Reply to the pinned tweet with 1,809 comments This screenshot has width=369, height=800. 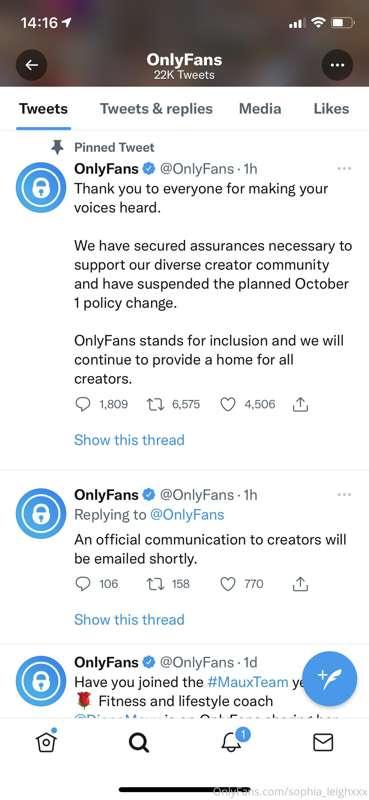83,405
